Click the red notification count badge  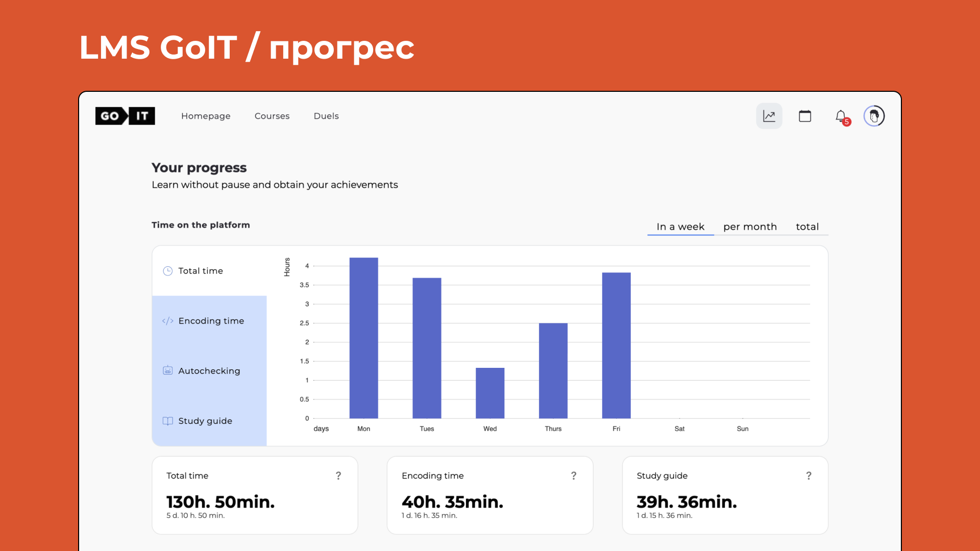click(847, 122)
